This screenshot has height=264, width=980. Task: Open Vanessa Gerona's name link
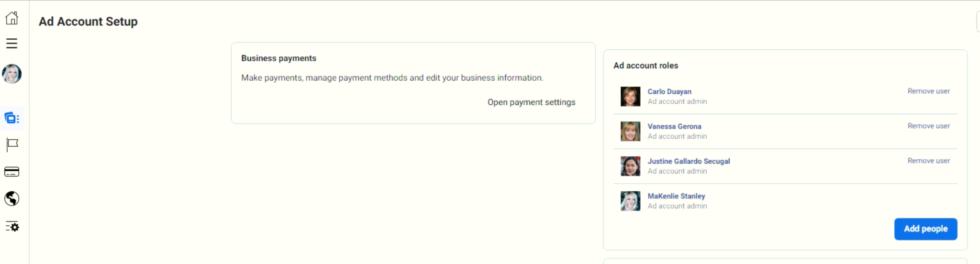tap(674, 126)
